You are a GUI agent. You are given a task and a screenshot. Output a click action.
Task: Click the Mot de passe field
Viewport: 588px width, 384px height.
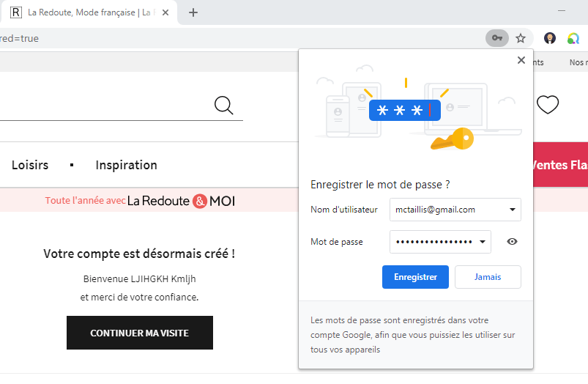point(440,242)
